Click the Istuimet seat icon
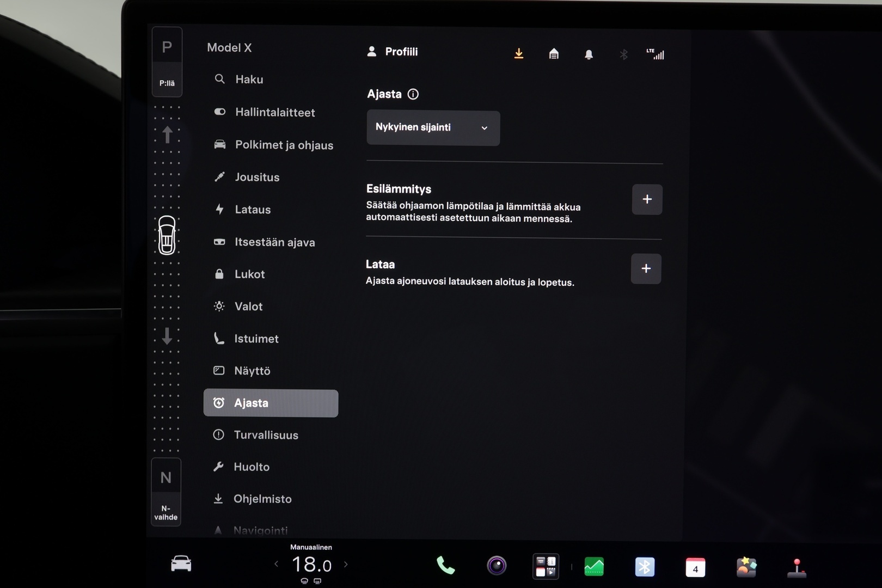The width and height of the screenshot is (882, 588). click(219, 338)
